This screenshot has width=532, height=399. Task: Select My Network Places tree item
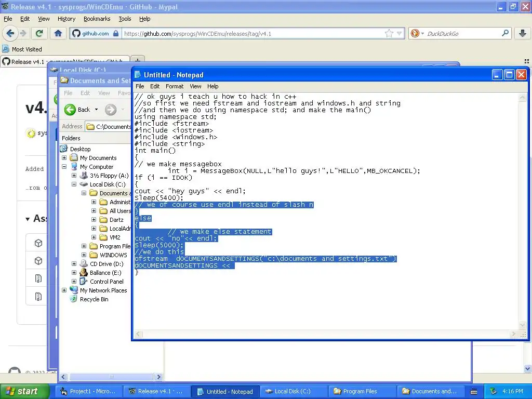(x=103, y=290)
